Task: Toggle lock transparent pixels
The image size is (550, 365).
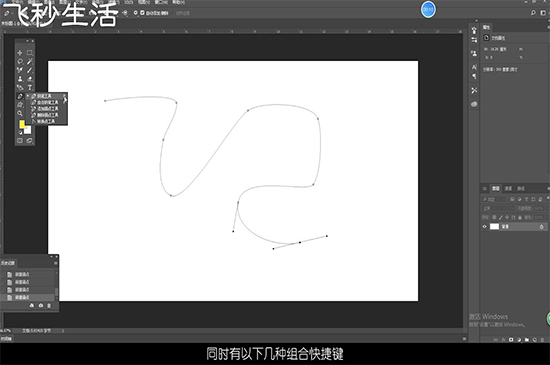Action: click(x=494, y=217)
